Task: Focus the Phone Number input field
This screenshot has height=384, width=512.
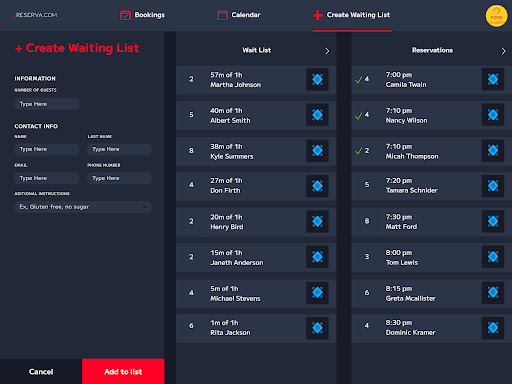Action: tap(119, 178)
